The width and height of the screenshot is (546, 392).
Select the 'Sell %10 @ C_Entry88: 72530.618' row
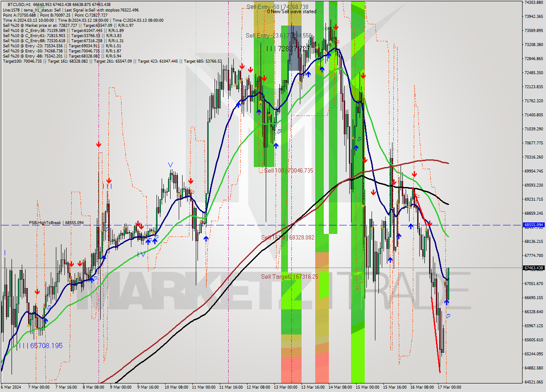click(x=63, y=40)
